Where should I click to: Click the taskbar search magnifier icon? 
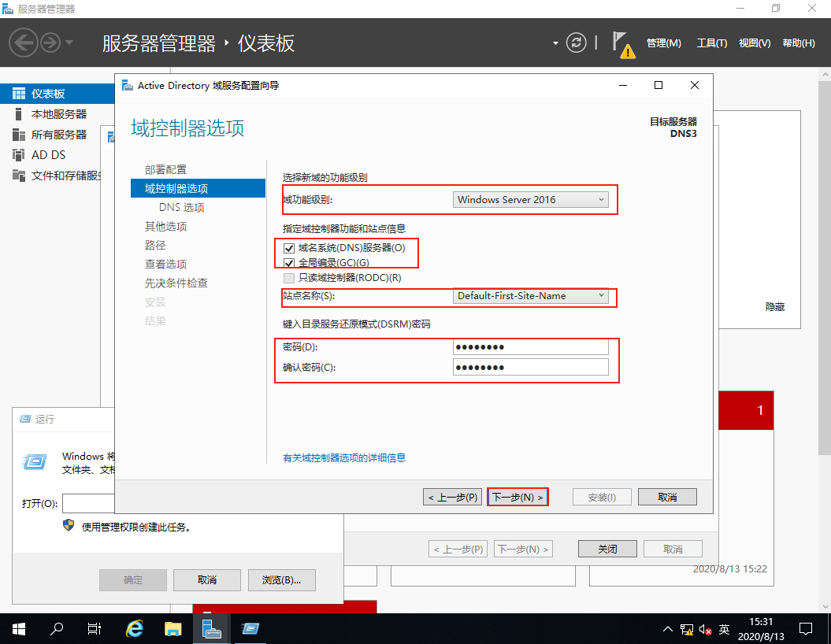pos(56,629)
